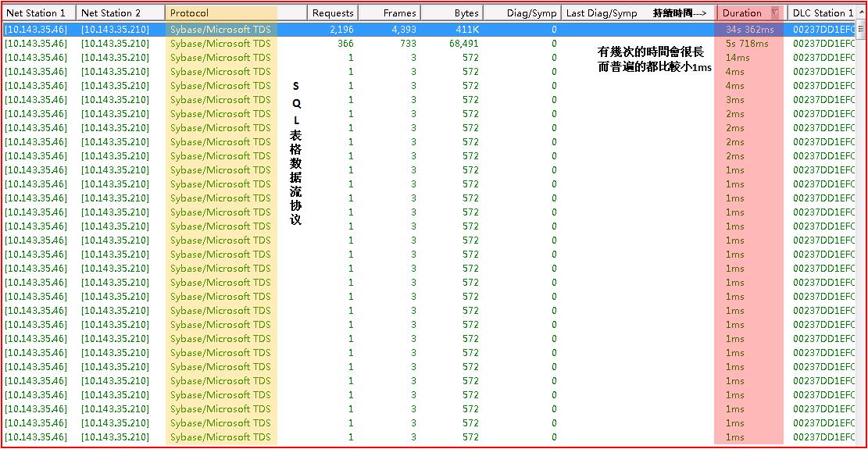868x449 pixels.
Task: Click [10.143.35.210] in the 366-requests row
Action: click(115, 43)
